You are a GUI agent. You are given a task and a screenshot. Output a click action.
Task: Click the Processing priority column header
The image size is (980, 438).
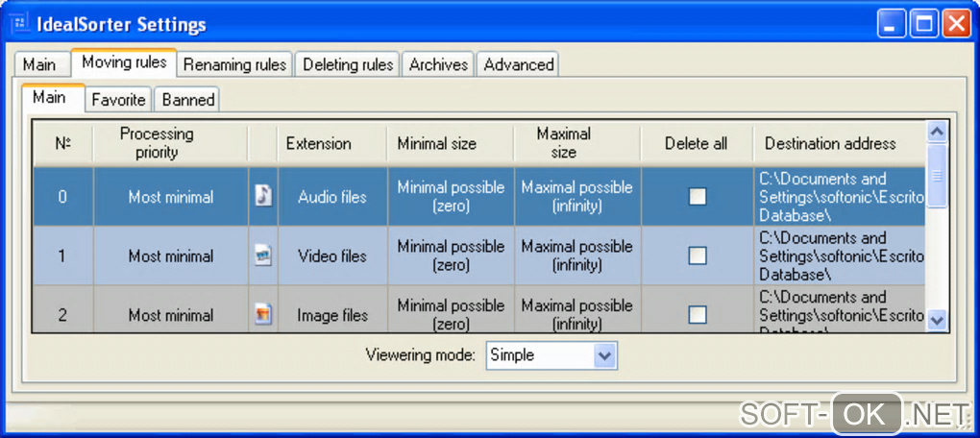(157, 143)
